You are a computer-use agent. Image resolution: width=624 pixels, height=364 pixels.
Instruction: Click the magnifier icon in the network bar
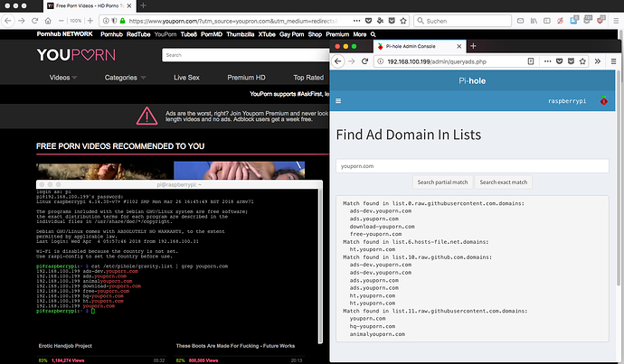tap(373, 34)
